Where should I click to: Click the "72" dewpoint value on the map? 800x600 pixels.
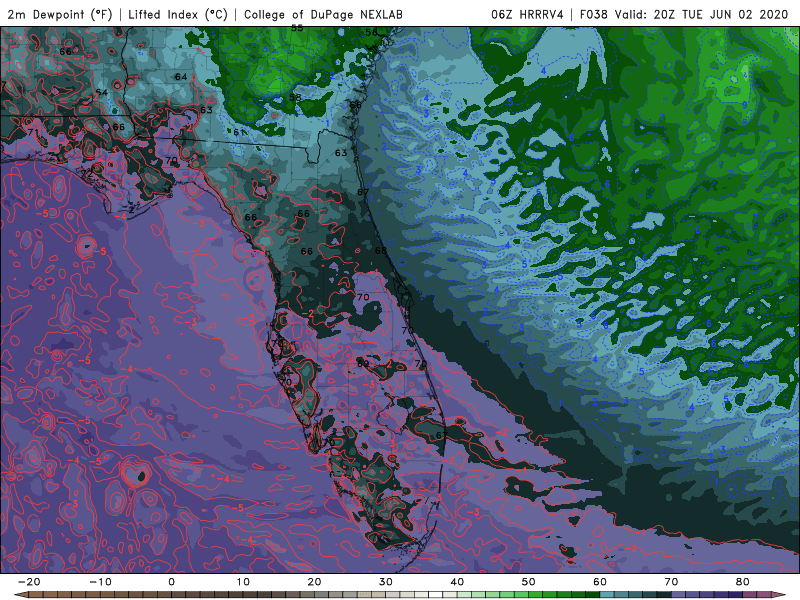click(87, 173)
